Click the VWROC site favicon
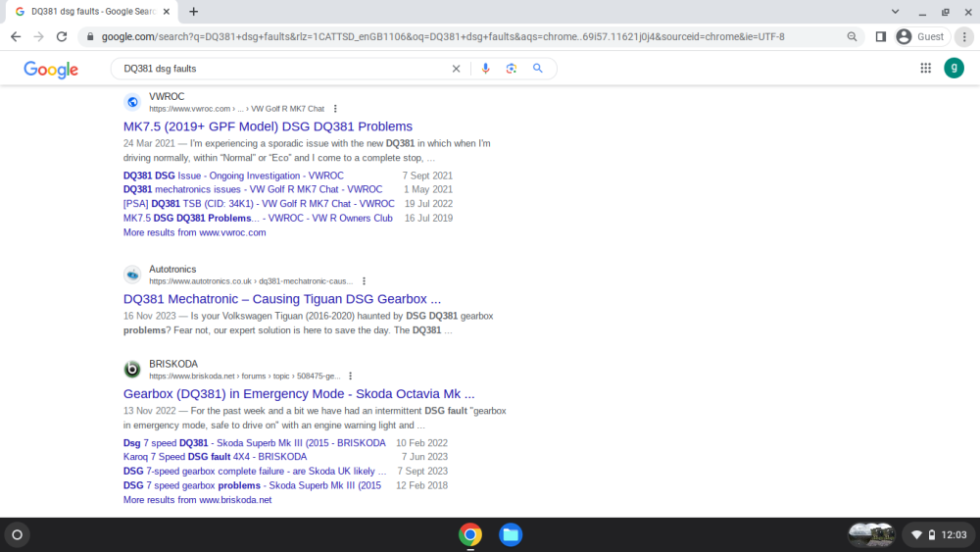Viewport: 980px width, 552px height. 132,102
